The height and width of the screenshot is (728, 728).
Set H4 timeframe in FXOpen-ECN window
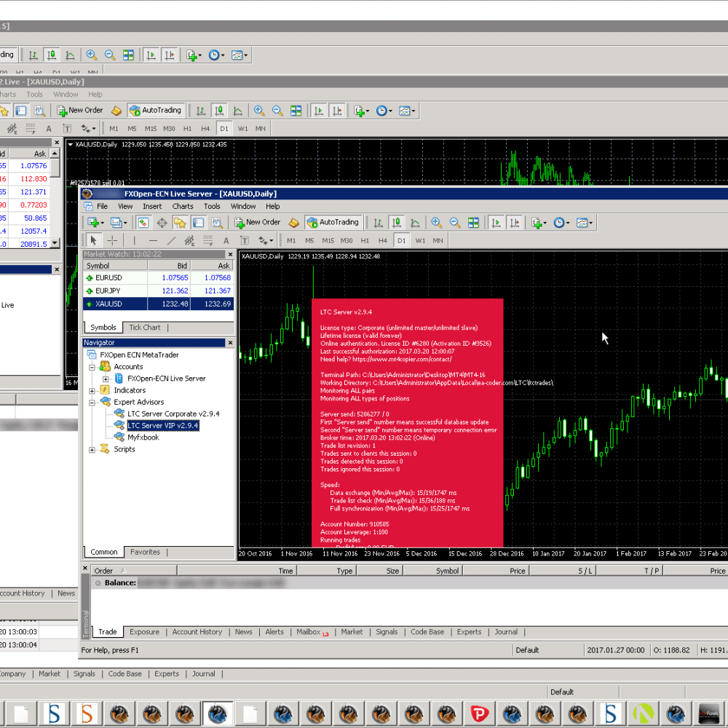[383, 240]
